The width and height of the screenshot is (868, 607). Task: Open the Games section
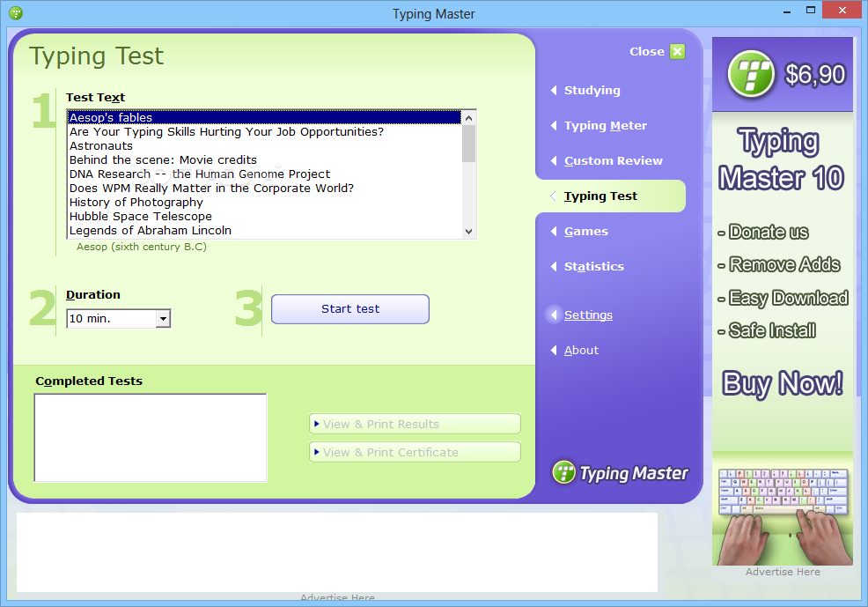pos(585,232)
